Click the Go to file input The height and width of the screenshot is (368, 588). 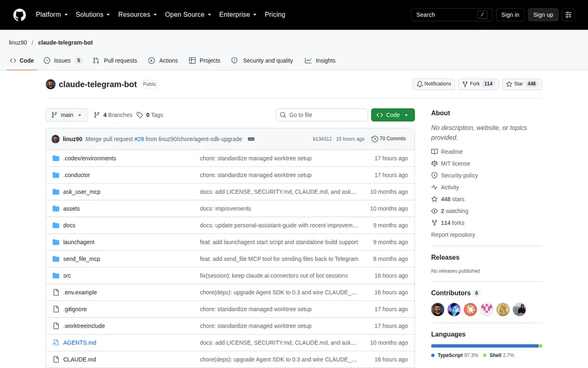[322, 115]
